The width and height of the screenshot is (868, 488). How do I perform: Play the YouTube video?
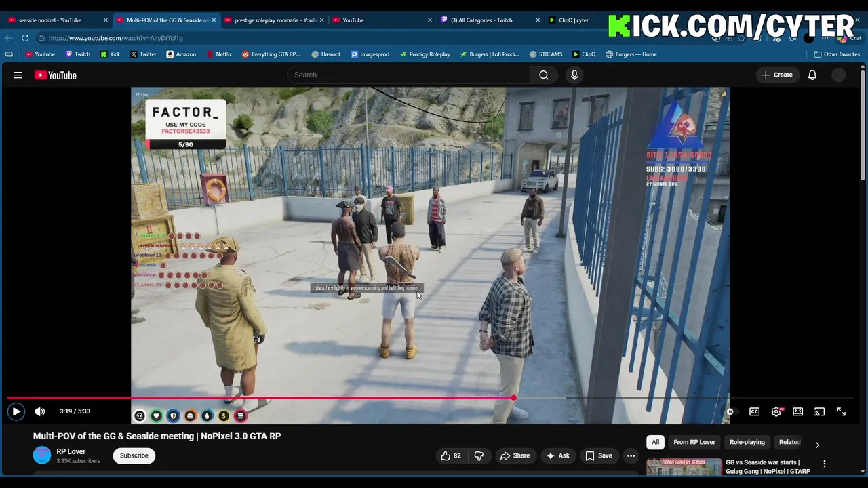16,411
